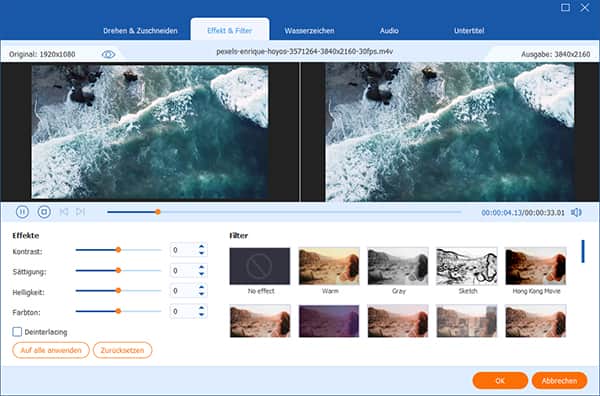Select the purple-tinted filter thumbnail
This screenshot has height=396, width=600.
tap(329, 321)
